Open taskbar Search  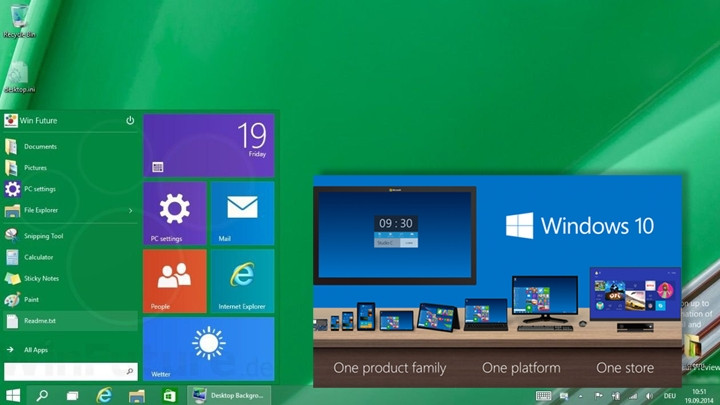pos(42,395)
